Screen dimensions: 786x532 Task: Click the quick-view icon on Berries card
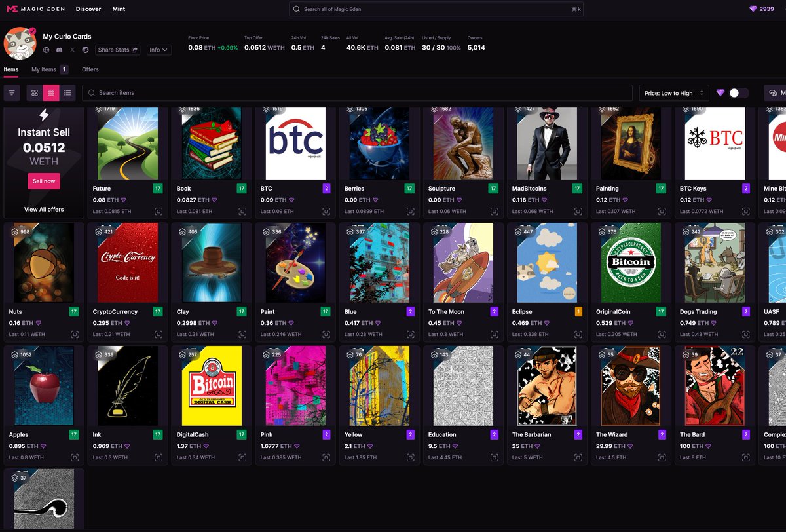tap(411, 212)
